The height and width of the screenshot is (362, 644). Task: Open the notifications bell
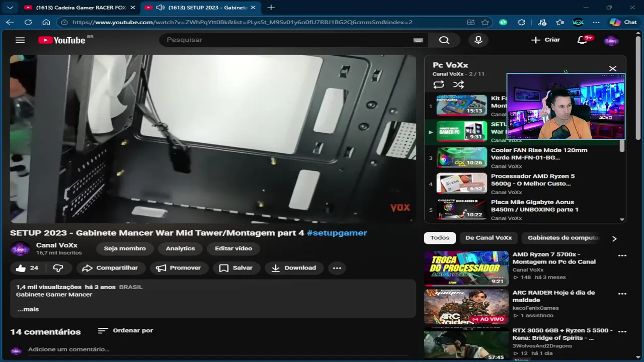click(583, 40)
